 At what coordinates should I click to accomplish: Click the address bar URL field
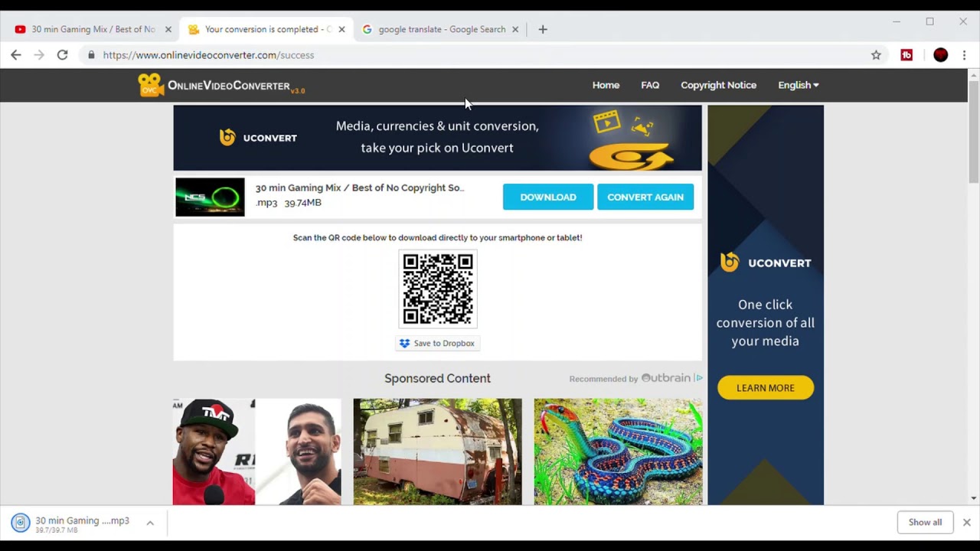[x=482, y=55]
